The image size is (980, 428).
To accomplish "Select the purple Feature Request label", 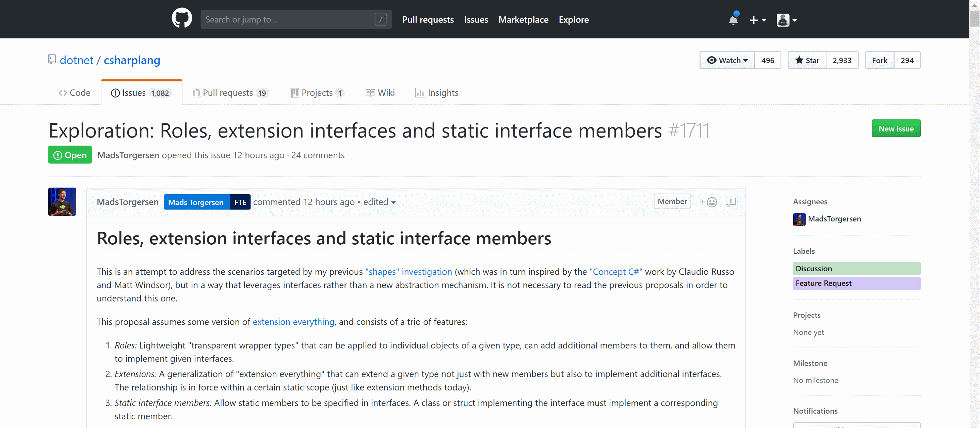I will (x=857, y=284).
